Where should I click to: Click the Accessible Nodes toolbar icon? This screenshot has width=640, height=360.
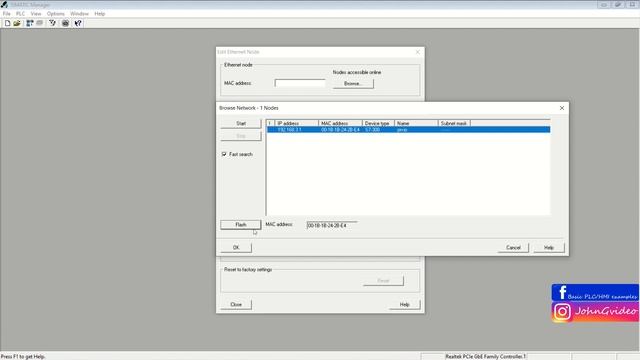[30, 23]
